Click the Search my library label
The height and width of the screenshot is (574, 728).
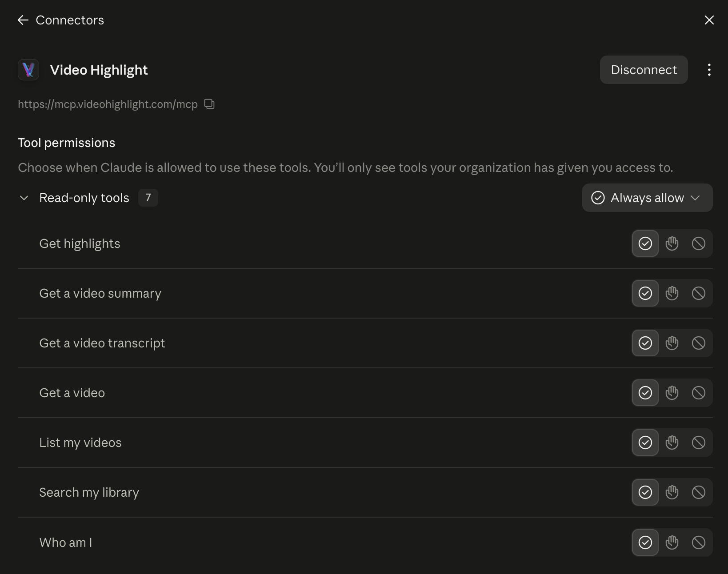(89, 493)
